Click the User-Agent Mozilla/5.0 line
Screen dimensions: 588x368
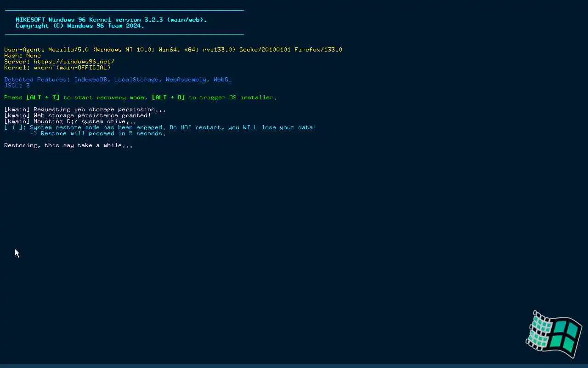click(173, 50)
